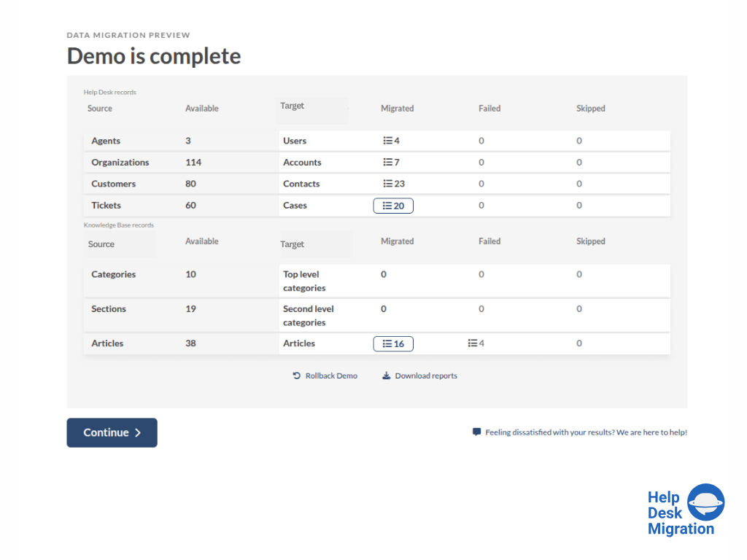Click the Rollback Demo undo icon
Screen dimensions: 747x560
pos(297,376)
